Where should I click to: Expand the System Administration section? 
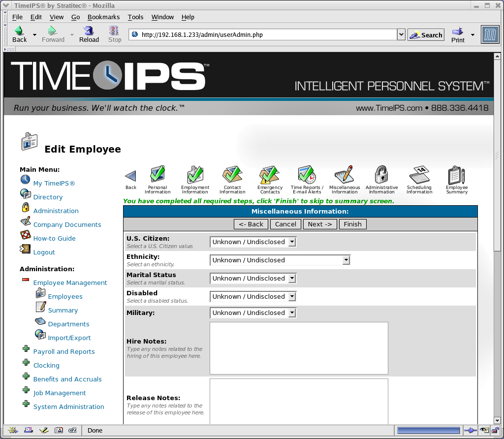tap(26, 404)
